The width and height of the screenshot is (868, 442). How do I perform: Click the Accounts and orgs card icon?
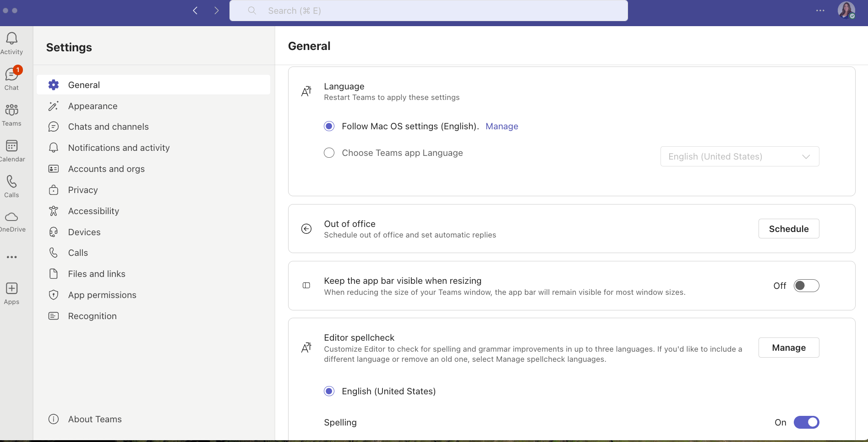click(x=54, y=169)
